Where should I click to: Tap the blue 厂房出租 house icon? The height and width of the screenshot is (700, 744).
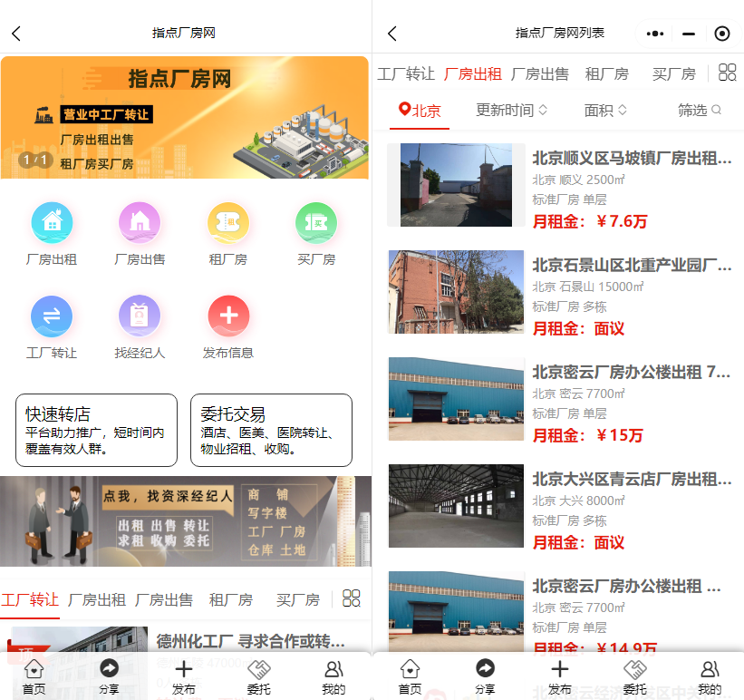pyautogui.click(x=52, y=223)
